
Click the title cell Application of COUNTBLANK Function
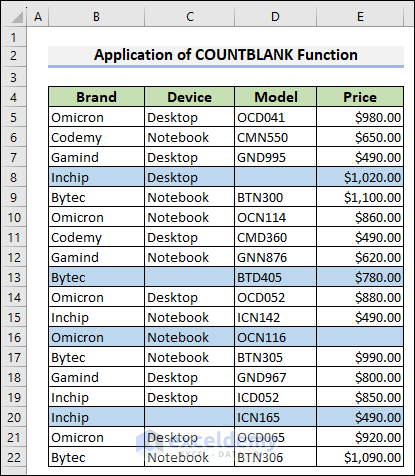[226, 55]
